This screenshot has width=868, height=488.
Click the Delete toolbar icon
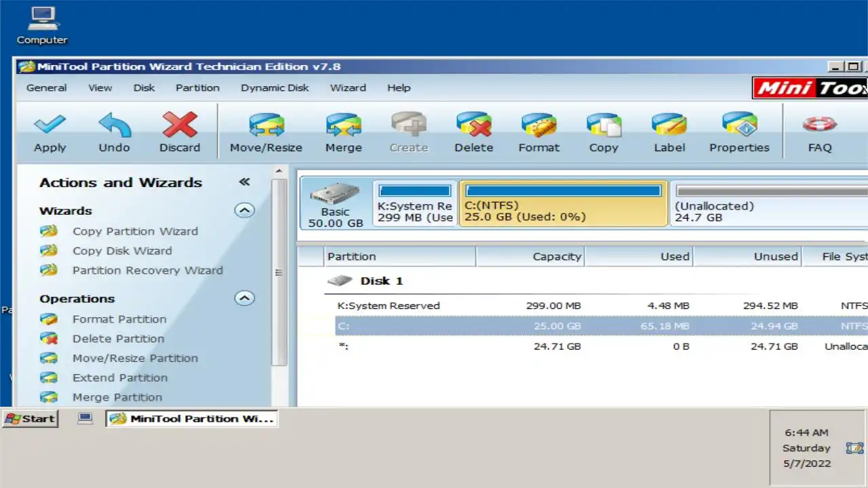473,125
